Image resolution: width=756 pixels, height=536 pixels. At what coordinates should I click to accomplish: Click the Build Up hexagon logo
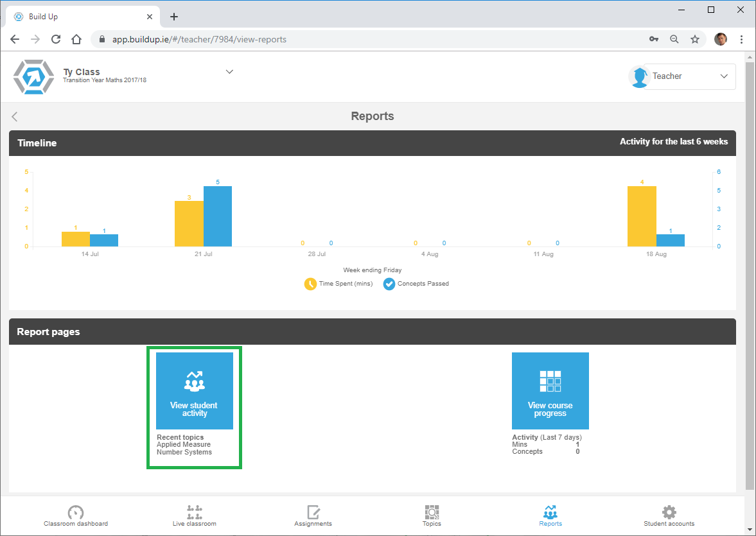pyautogui.click(x=33, y=77)
